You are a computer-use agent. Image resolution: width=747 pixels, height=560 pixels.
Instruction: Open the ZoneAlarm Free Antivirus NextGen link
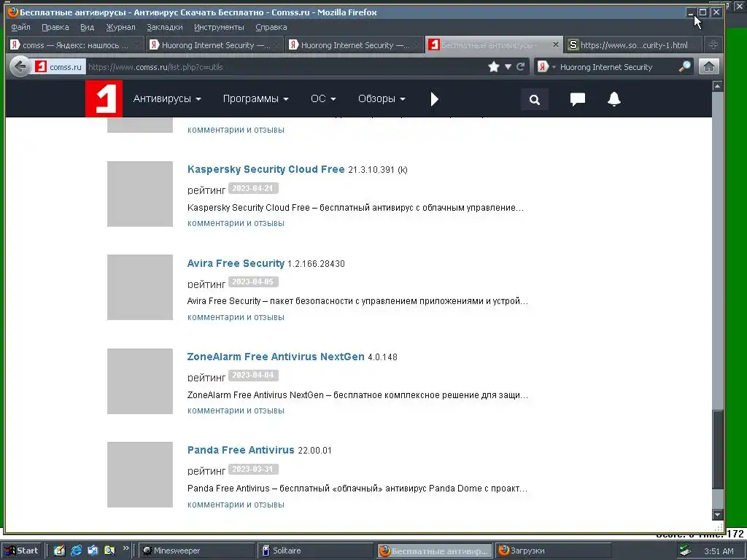[276, 357]
